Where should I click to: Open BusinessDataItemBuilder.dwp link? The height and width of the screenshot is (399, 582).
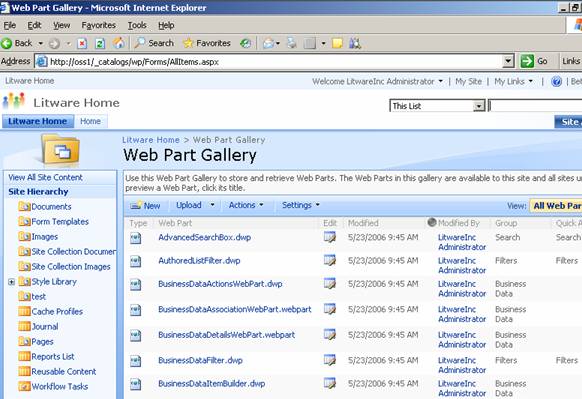click(x=212, y=383)
